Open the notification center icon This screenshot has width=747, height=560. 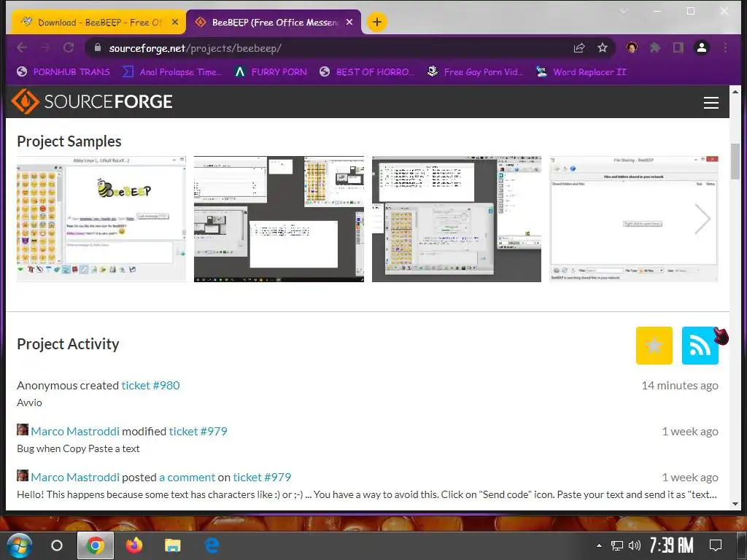(x=715, y=545)
